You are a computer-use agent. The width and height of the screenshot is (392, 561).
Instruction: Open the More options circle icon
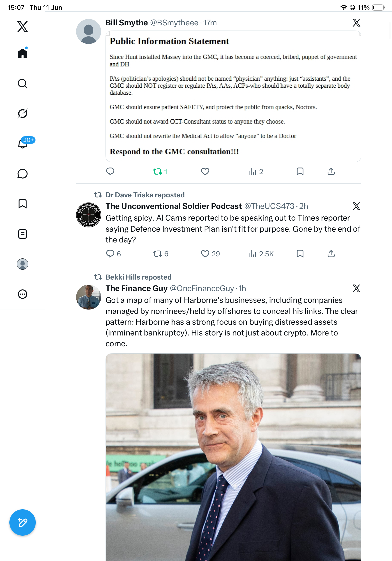(23, 294)
